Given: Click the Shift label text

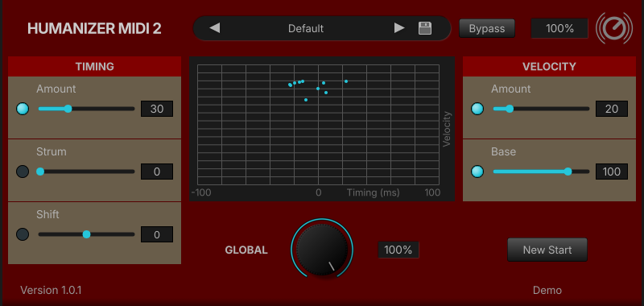Looking at the screenshot, I should pos(47,214).
